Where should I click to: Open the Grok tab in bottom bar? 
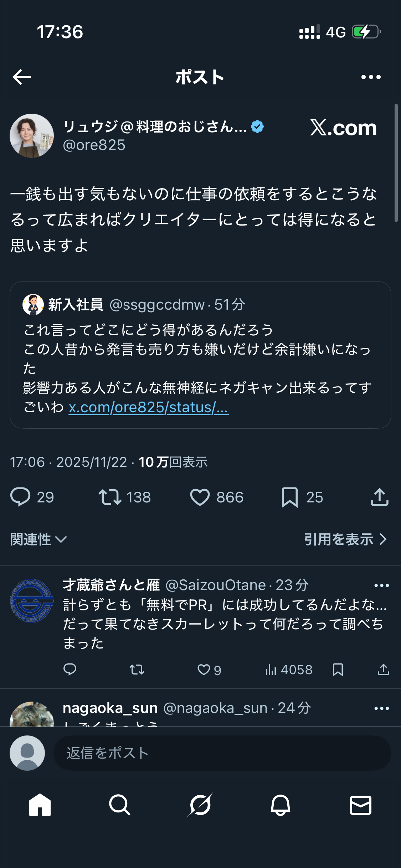coord(200,805)
